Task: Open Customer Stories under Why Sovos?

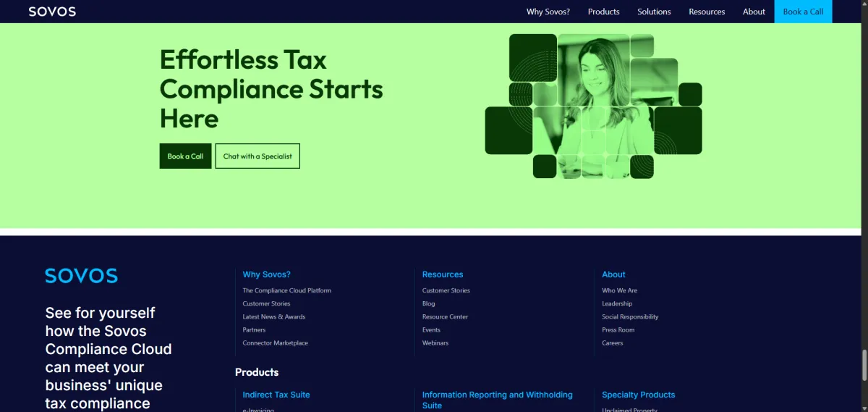Action: [266, 303]
